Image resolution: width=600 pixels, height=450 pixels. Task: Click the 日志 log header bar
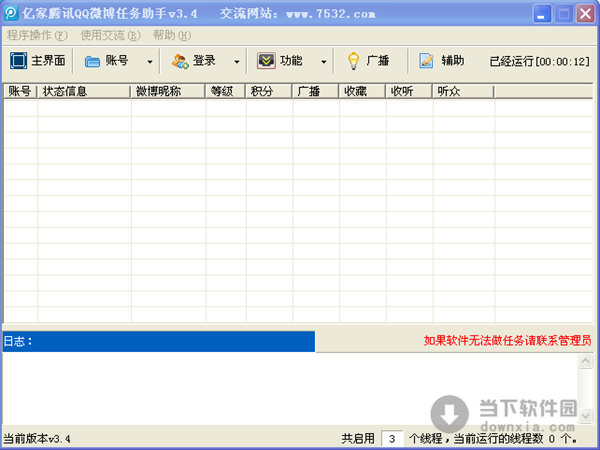[x=159, y=341]
